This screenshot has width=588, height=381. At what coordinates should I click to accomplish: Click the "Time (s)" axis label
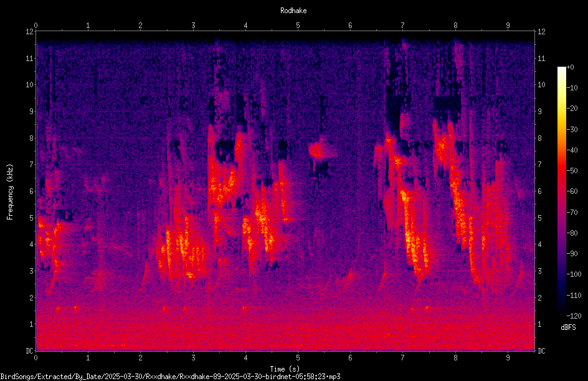[285, 369]
